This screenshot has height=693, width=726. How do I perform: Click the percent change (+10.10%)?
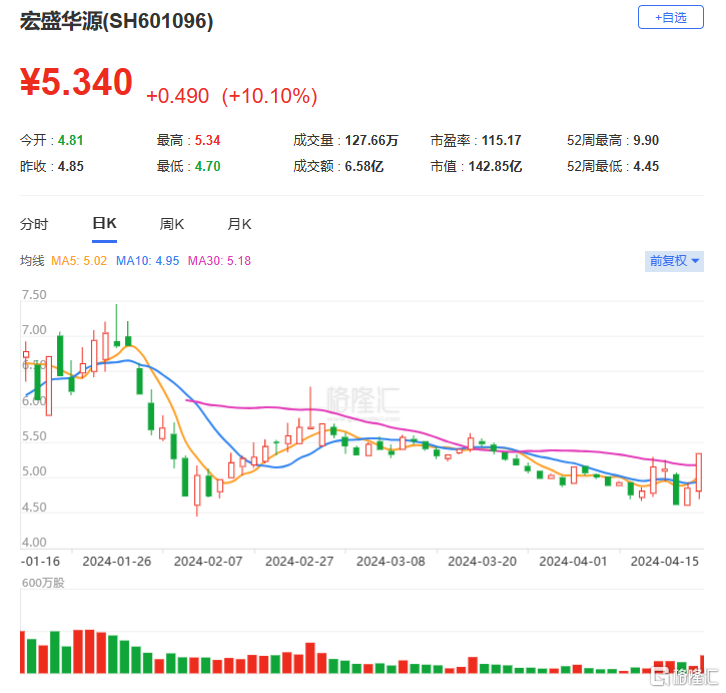point(269,96)
